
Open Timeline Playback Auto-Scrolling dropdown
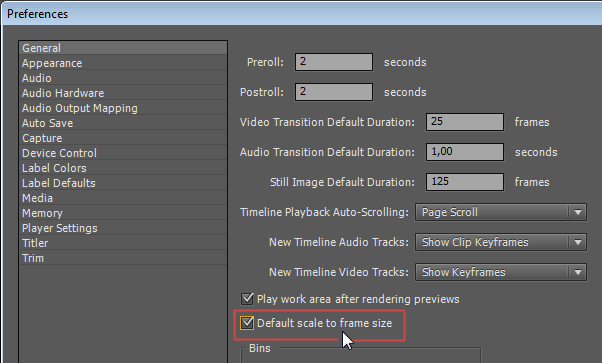[x=501, y=212]
